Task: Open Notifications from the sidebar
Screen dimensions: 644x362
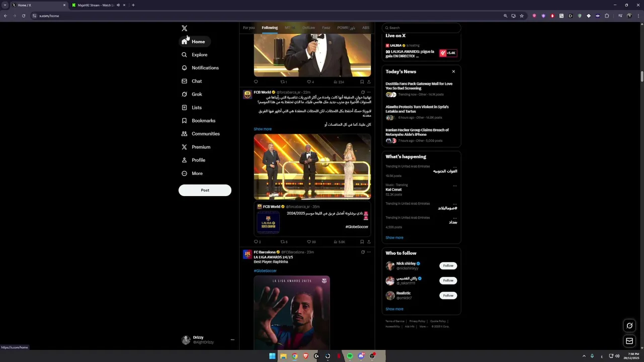Action: coord(200,68)
